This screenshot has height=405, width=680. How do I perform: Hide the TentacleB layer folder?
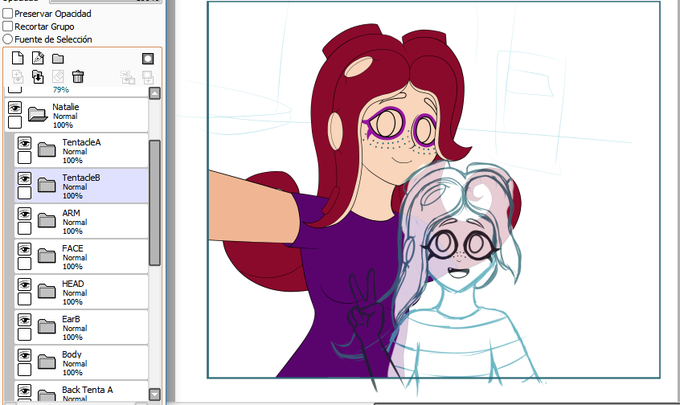click(x=24, y=178)
